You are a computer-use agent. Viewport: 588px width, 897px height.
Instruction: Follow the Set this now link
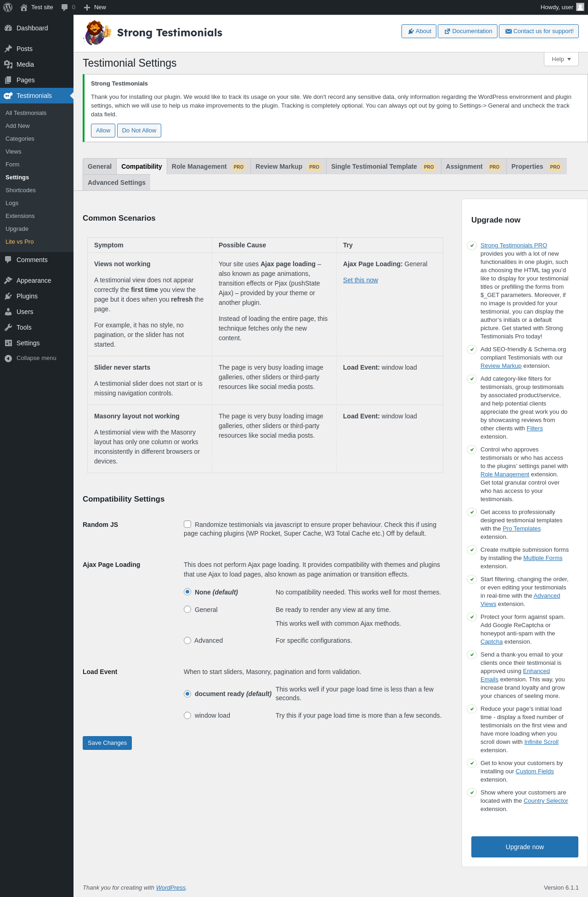(361, 280)
